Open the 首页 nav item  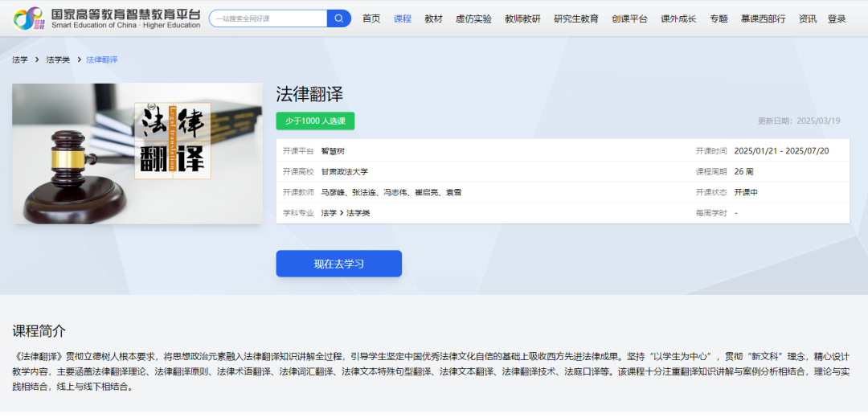coord(371,18)
